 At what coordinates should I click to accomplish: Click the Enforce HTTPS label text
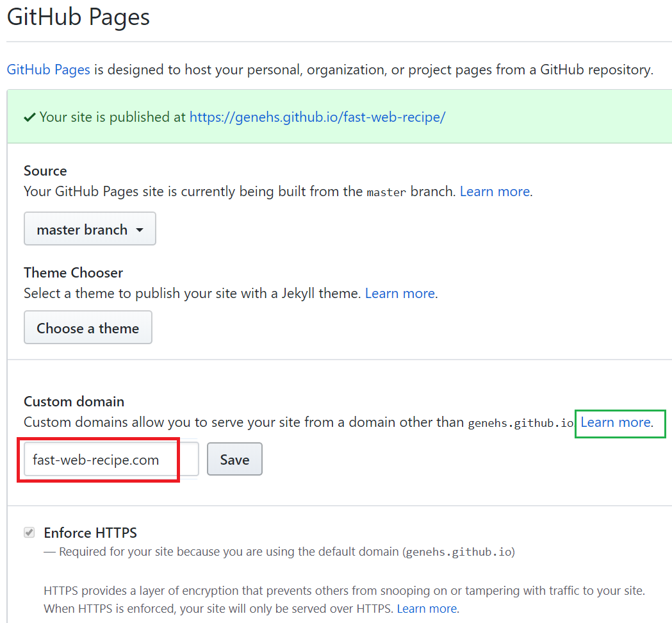tap(90, 533)
